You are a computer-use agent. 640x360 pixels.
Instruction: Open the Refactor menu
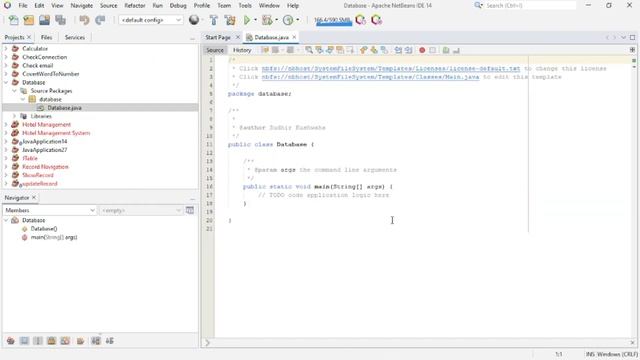click(135, 6)
